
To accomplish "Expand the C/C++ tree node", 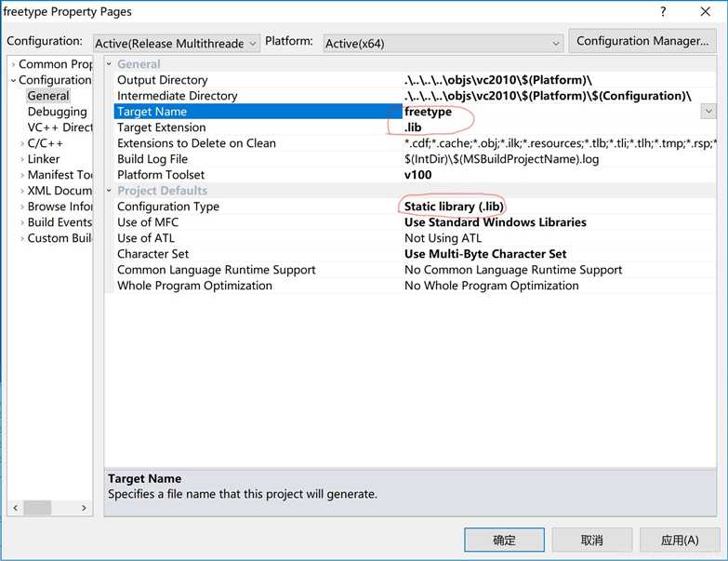I will (22, 143).
